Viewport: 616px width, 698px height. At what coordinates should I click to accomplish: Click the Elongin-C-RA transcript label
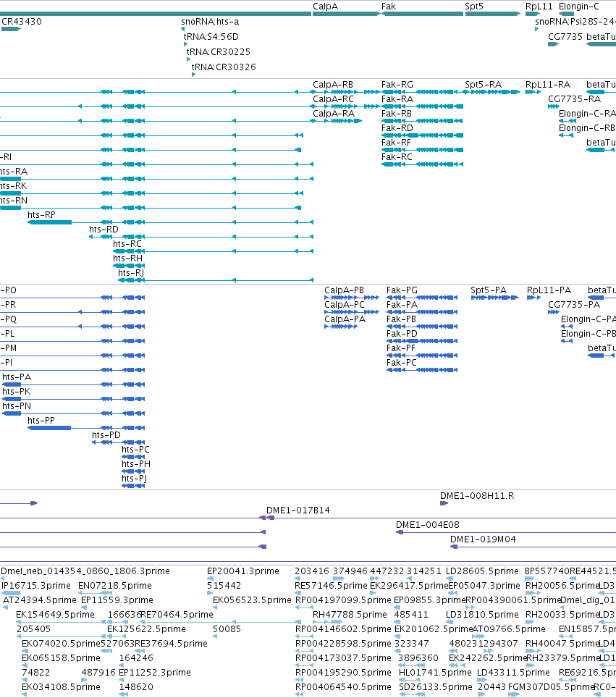587,114
